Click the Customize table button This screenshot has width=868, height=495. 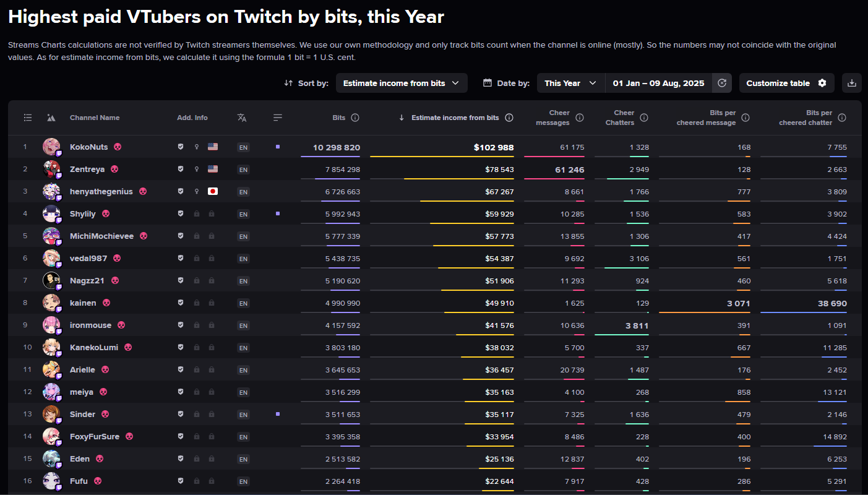click(x=786, y=83)
